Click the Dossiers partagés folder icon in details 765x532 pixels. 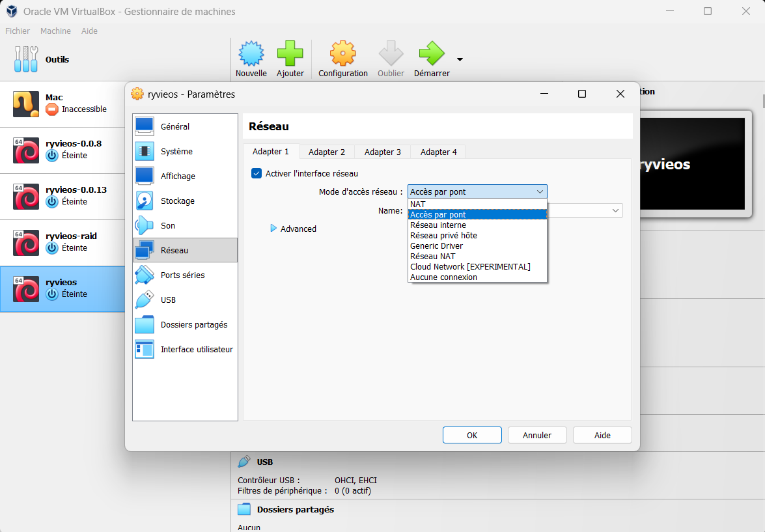(x=244, y=509)
